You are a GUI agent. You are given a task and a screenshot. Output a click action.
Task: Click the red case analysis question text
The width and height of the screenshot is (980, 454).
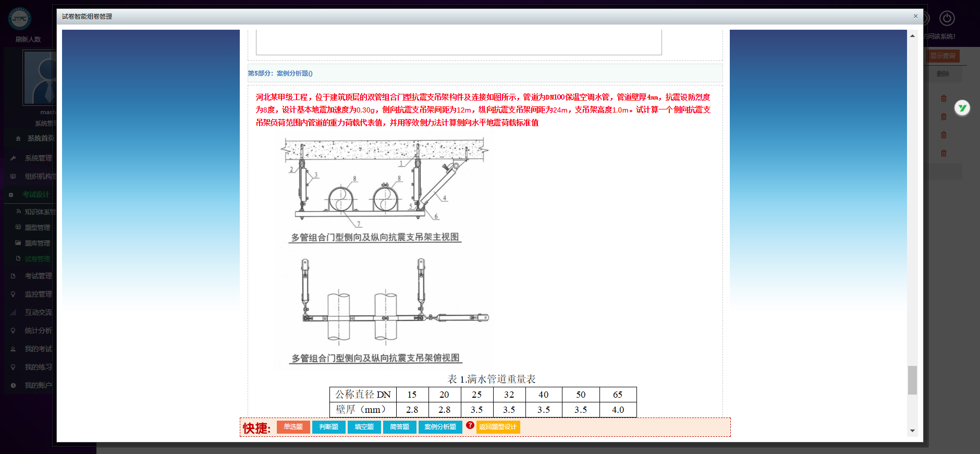[483, 110]
